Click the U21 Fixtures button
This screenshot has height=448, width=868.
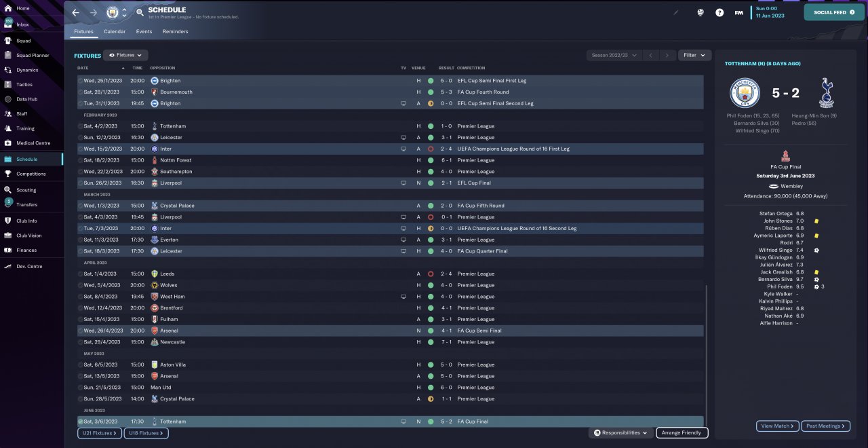(98, 433)
